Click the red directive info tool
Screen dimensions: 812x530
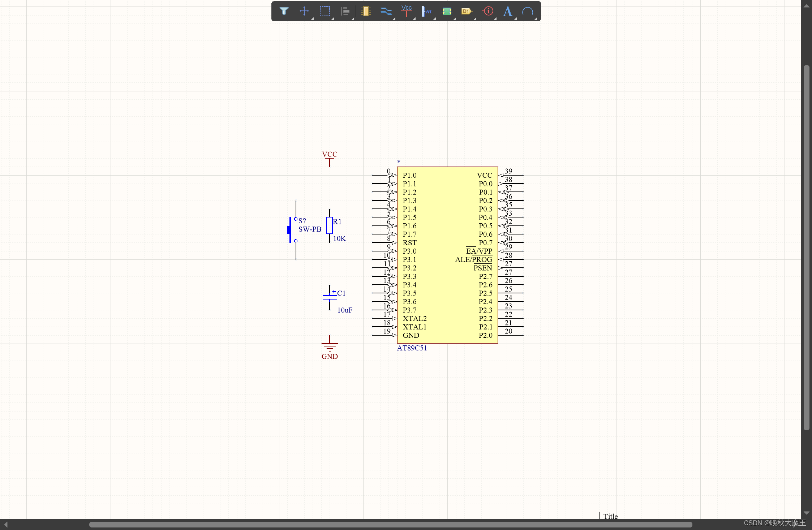pos(488,11)
